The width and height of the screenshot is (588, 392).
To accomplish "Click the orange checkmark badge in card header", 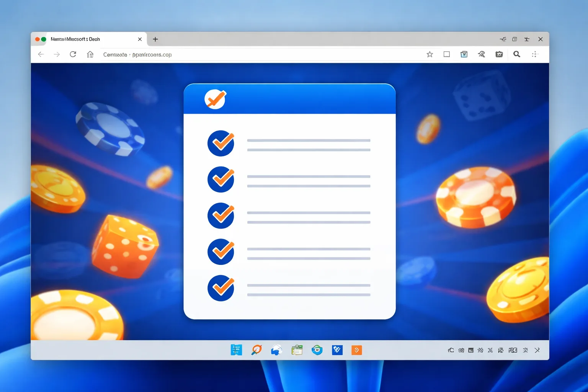I will tap(215, 99).
